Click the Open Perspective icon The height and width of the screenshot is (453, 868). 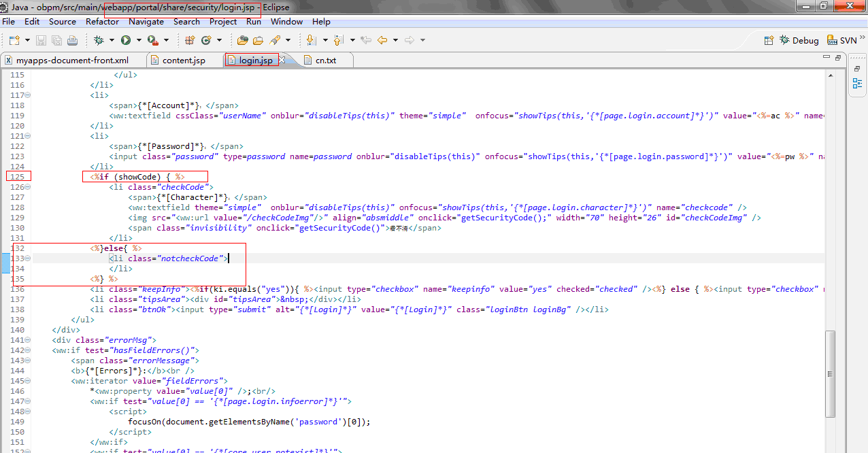[x=769, y=40]
